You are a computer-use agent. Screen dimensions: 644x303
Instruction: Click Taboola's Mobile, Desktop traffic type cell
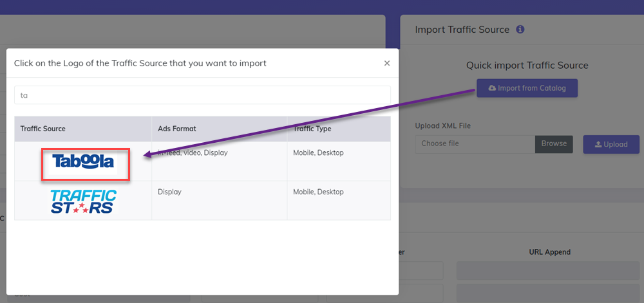[319, 153]
